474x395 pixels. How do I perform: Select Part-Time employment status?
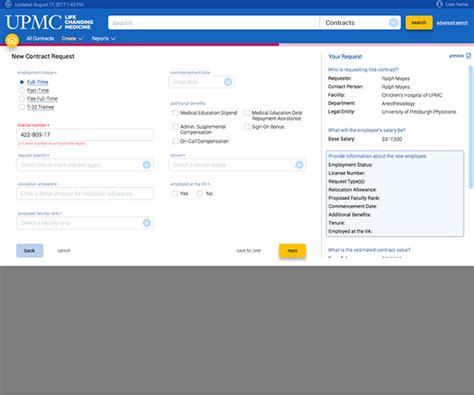22,90
